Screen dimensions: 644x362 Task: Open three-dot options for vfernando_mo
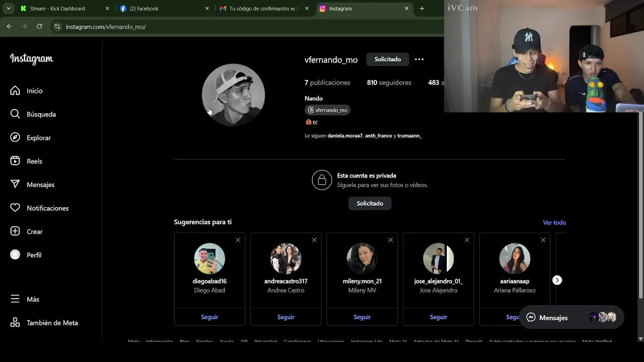click(x=419, y=59)
